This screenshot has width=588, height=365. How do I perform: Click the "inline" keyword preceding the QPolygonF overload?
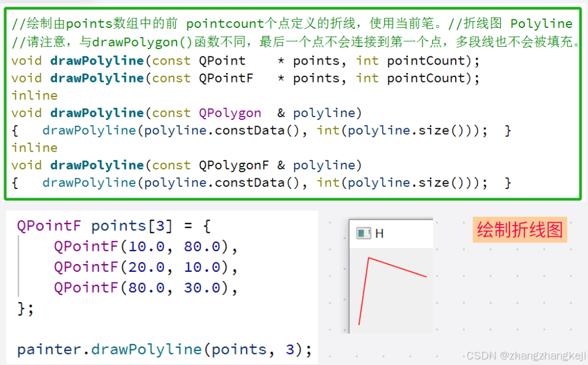35,148
